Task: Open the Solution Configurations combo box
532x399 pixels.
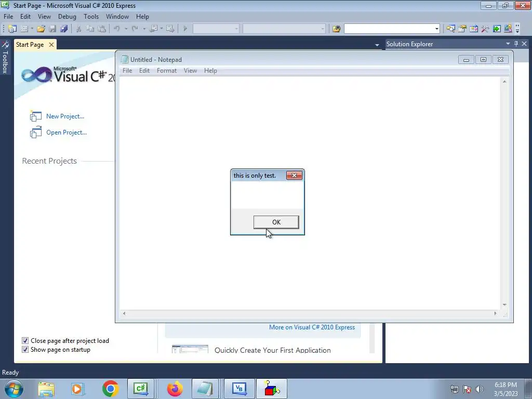Action: (216, 29)
